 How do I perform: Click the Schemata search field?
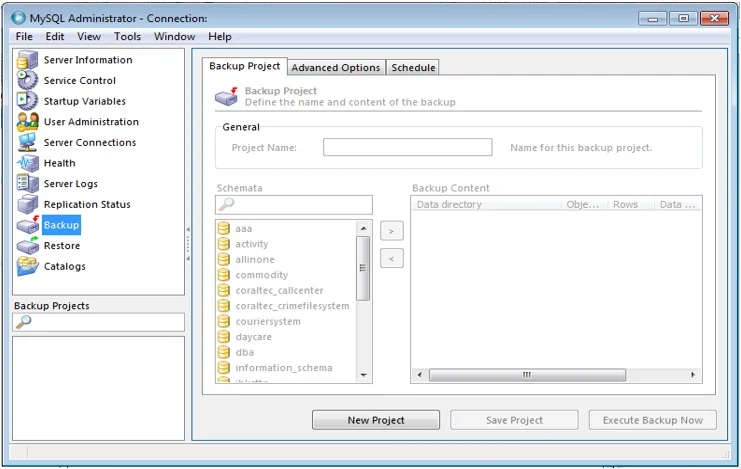click(x=293, y=205)
